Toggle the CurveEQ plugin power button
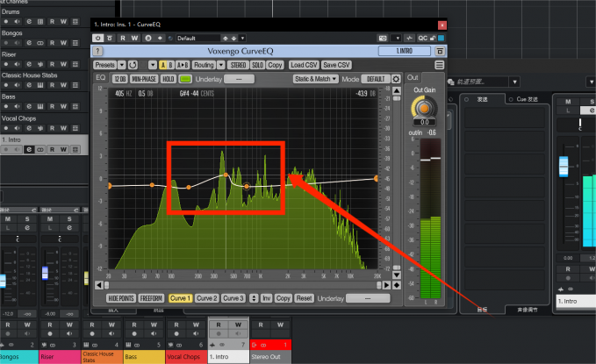The height and width of the screenshot is (364, 596). click(x=97, y=38)
